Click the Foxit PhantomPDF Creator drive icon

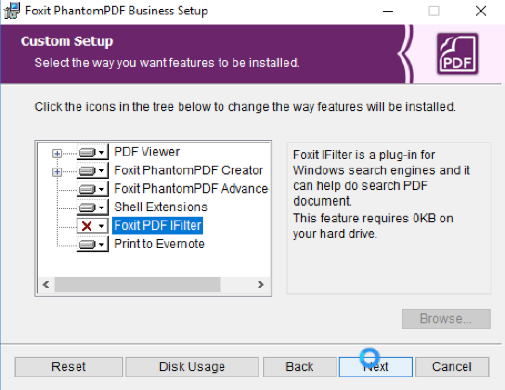point(87,171)
